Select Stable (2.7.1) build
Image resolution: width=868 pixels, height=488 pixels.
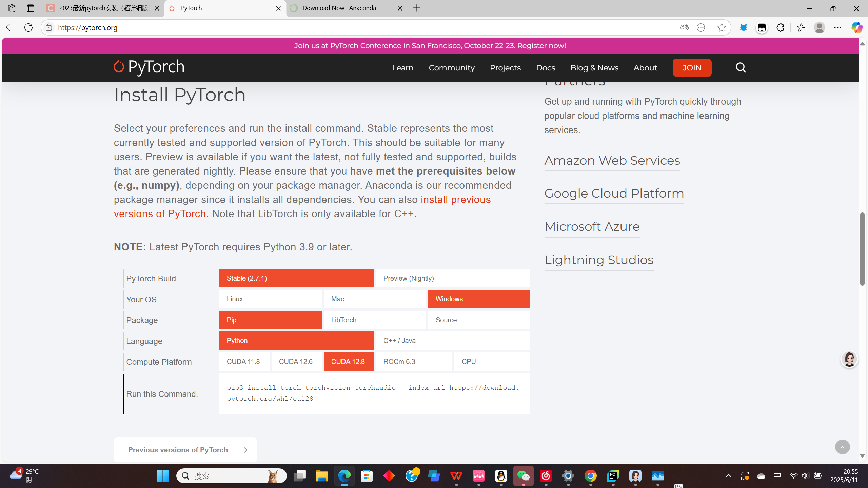(296, 278)
